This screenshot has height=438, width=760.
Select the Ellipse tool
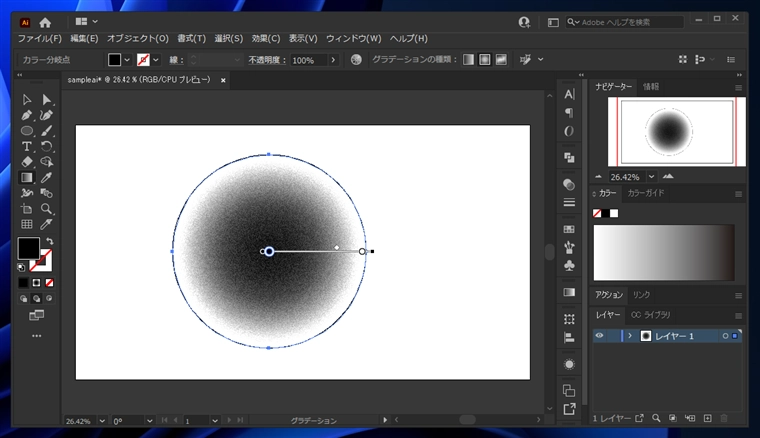pyautogui.click(x=27, y=131)
